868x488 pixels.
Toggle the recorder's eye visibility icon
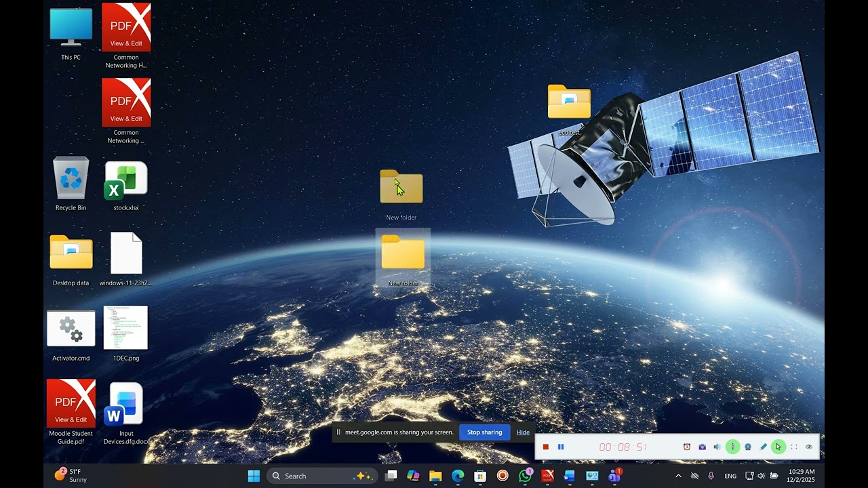tap(809, 447)
